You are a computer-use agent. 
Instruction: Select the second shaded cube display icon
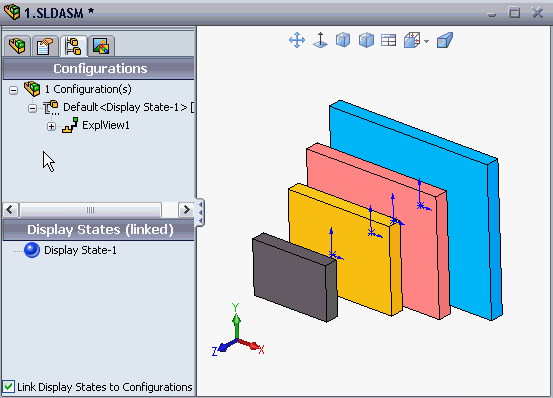pos(366,40)
